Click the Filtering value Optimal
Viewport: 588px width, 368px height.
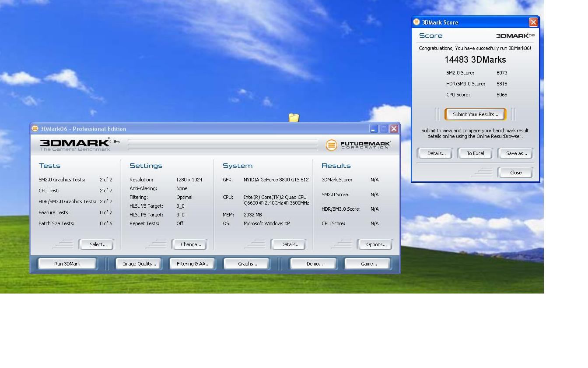point(184,197)
